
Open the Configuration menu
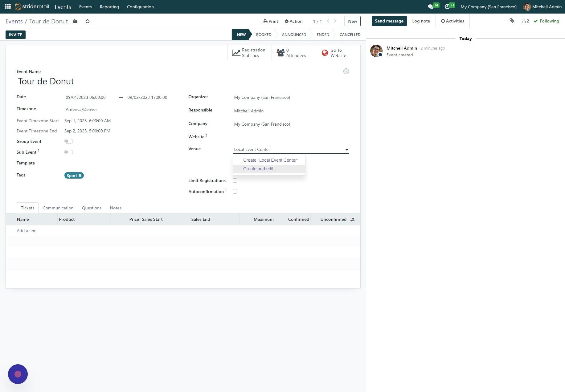140,7
